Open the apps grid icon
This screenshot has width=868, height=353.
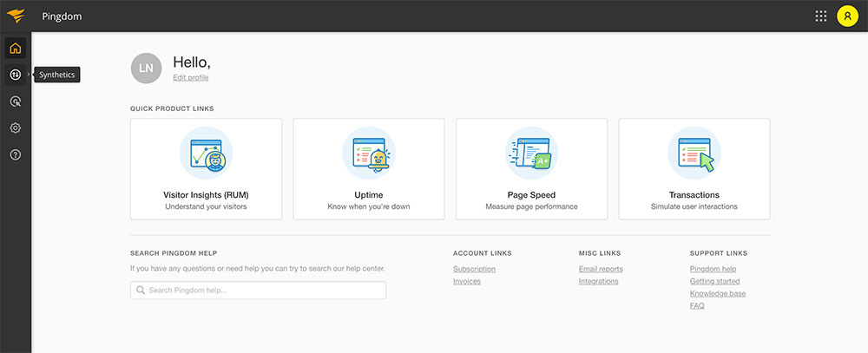pos(821,16)
